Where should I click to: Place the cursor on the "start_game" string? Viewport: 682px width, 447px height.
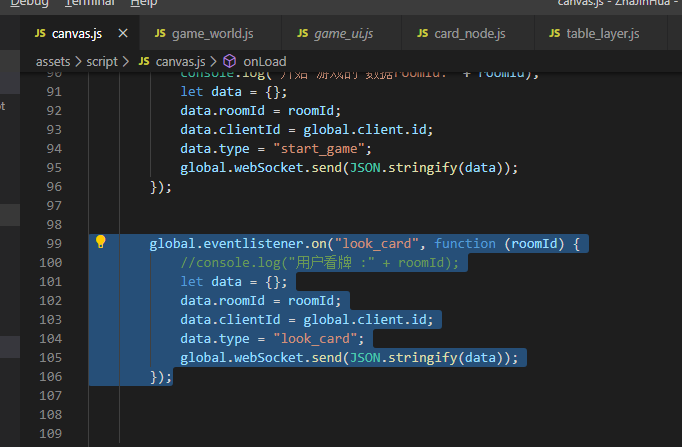(319, 149)
